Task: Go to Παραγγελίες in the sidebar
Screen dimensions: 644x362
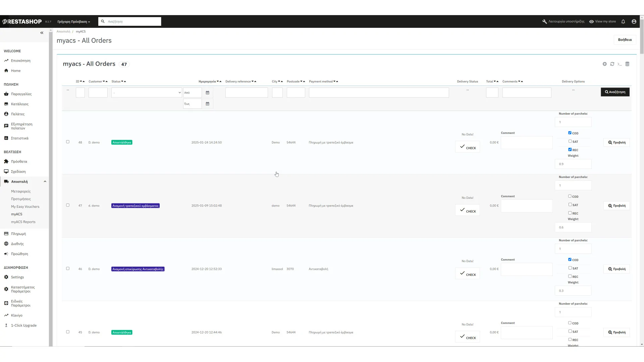Action: point(21,94)
